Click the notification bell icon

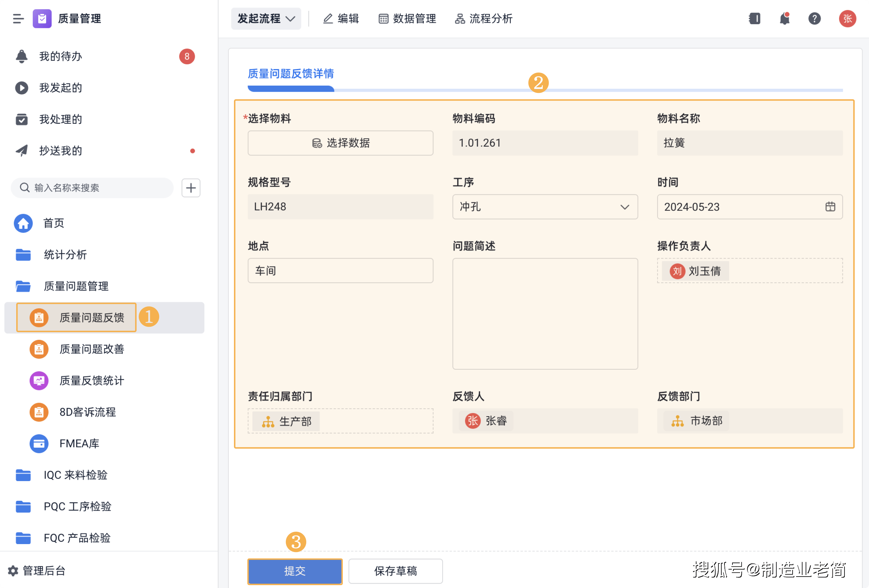pyautogui.click(x=784, y=19)
